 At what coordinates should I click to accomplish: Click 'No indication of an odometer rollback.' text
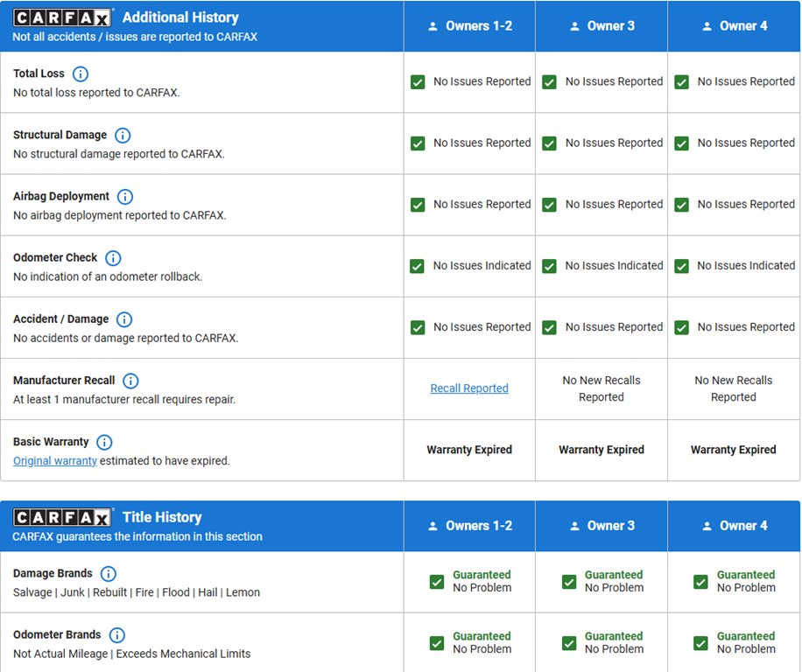(108, 276)
